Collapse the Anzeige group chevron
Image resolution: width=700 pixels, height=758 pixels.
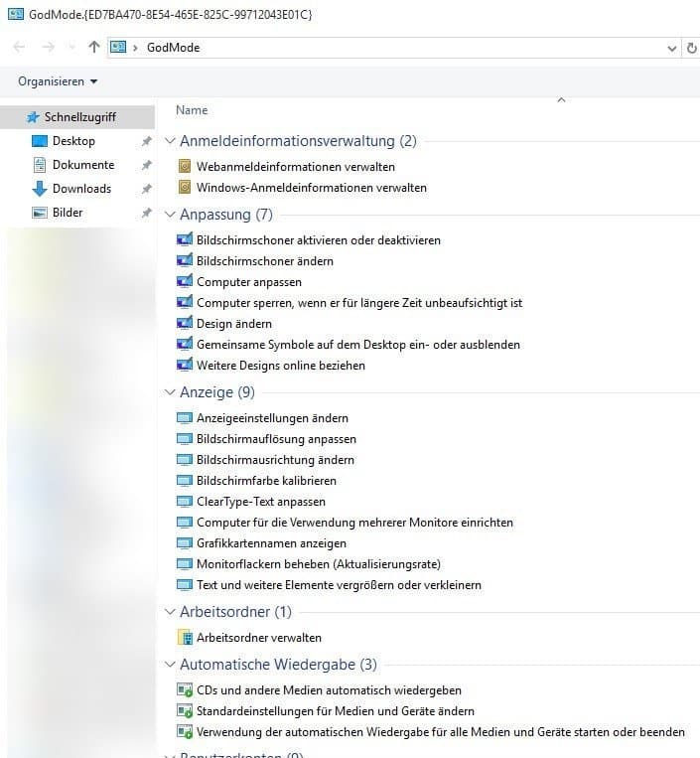(170, 392)
